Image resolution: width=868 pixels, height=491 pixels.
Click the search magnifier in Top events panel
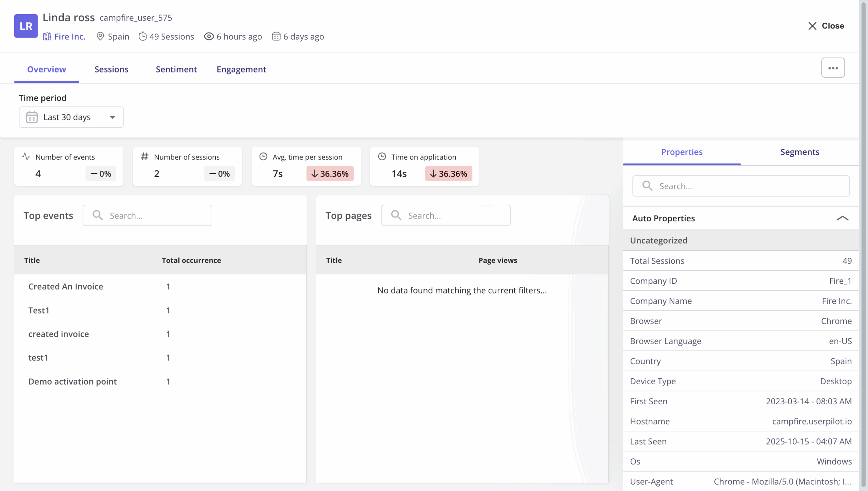[x=98, y=215]
